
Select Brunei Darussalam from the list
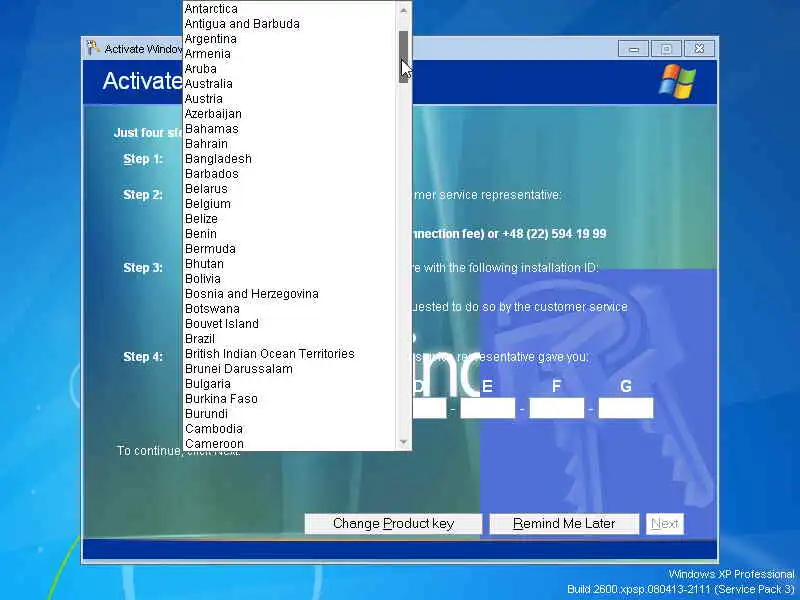click(x=289, y=368)
